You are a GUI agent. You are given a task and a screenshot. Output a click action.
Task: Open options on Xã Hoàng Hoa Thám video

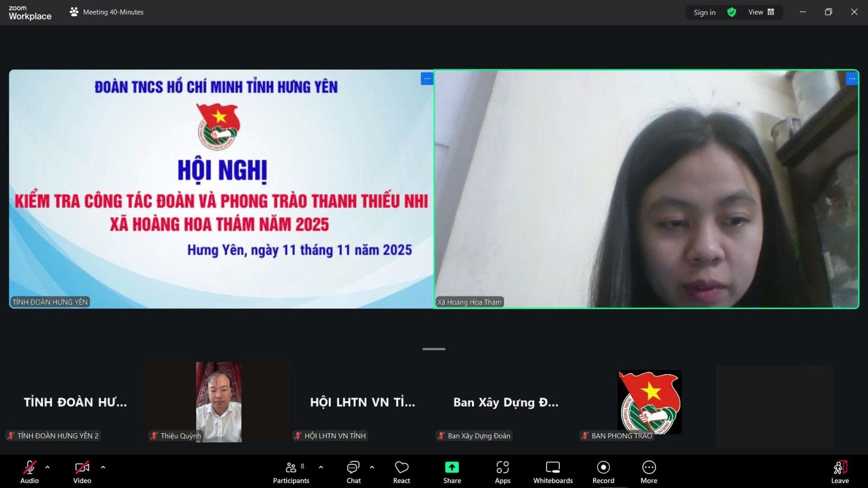point(852,79)
